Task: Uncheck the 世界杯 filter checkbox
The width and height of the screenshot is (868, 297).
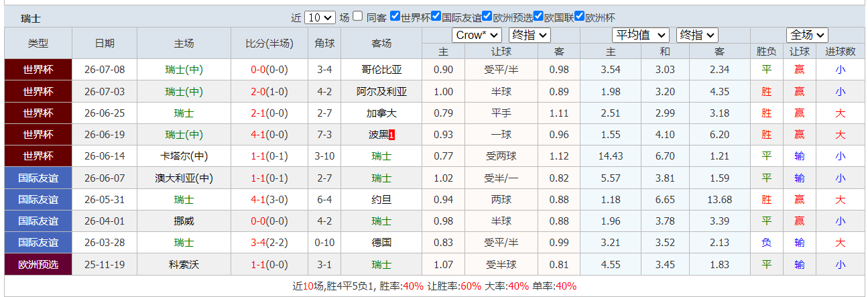Action: point(395,17)
